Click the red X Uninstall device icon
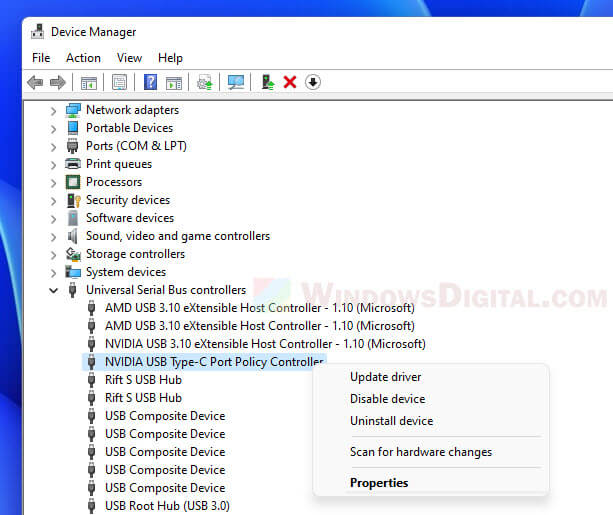This screenshot has width=613, height=515. pos(290,83)
